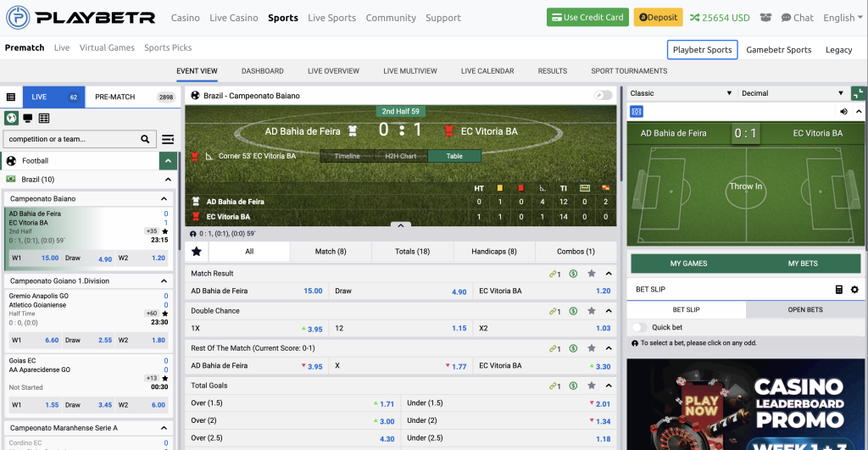Open MY GAMES panel
The image size is (868, 450).
688,264
